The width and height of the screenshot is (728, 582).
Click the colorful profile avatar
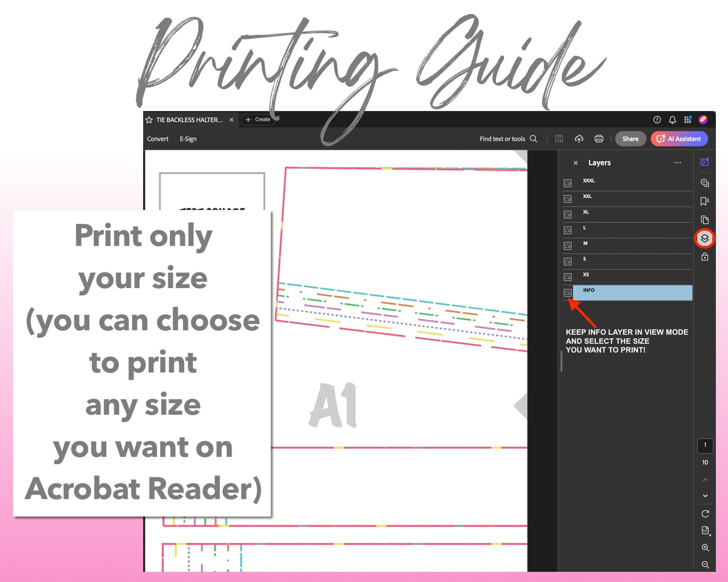704,119
